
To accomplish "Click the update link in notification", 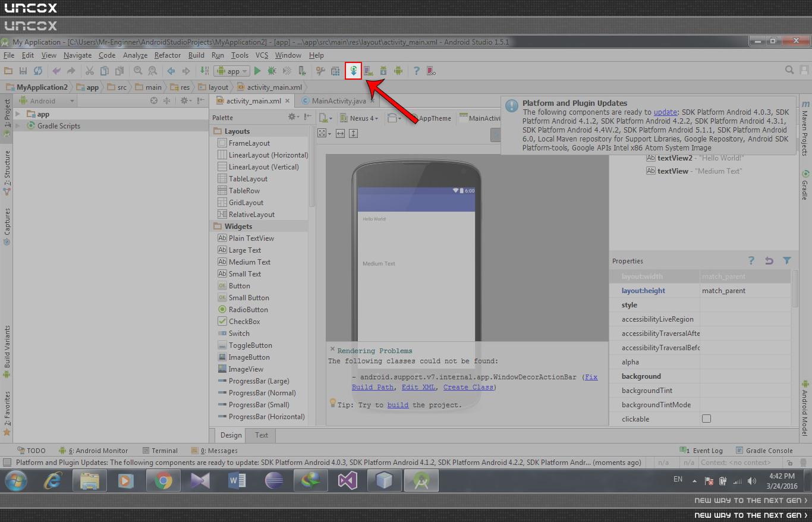I will click(x=665, y=112).
